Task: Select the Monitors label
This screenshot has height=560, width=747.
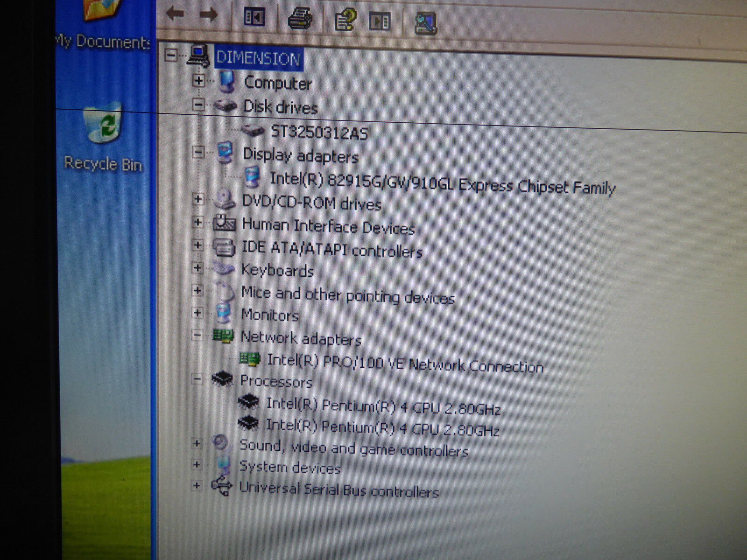Action: tap(270, 315)
